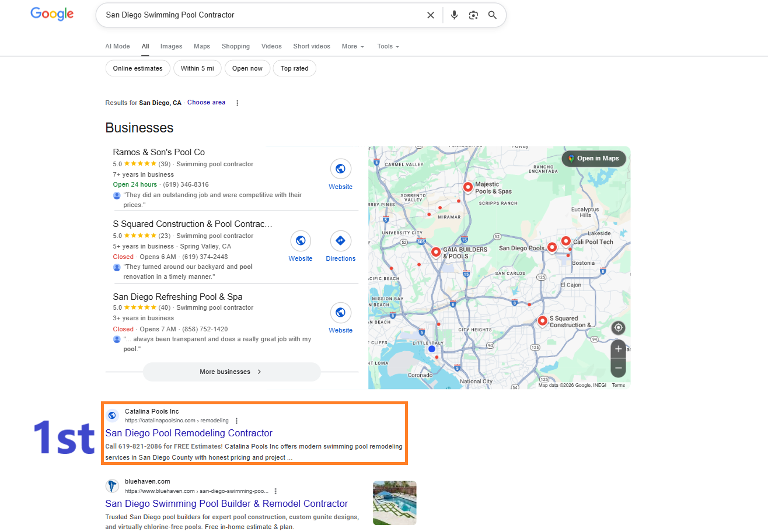Switch to Maps tab
768x532 pixels.
point(202,46)
